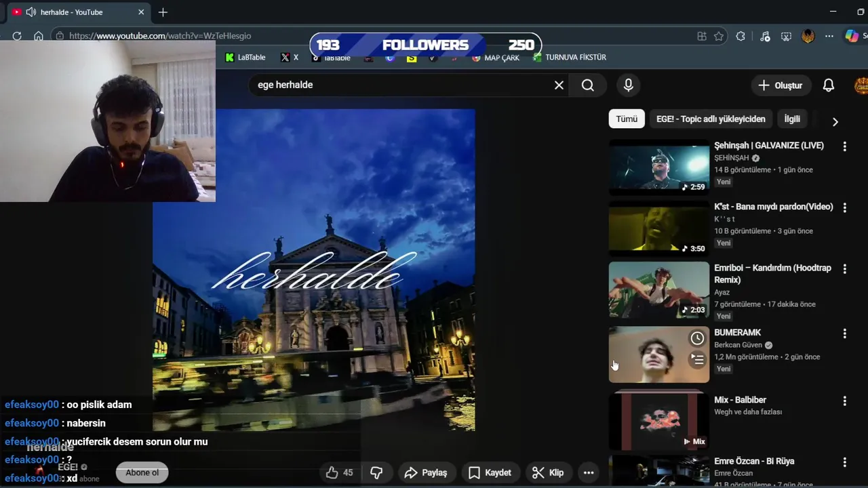Open the K*st Bana mıydı pardon thumbnail
Screen dimensions: 868x488
pos(658,228)
